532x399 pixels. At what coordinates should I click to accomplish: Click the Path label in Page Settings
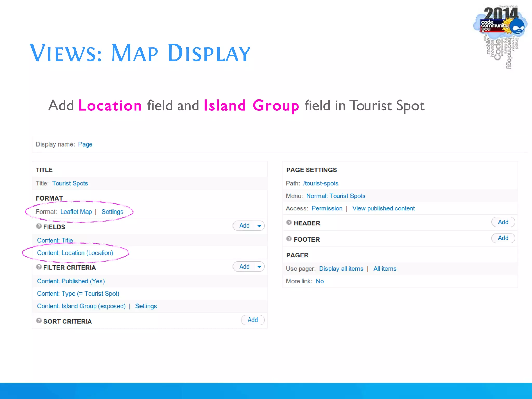[x=293, y=183]
